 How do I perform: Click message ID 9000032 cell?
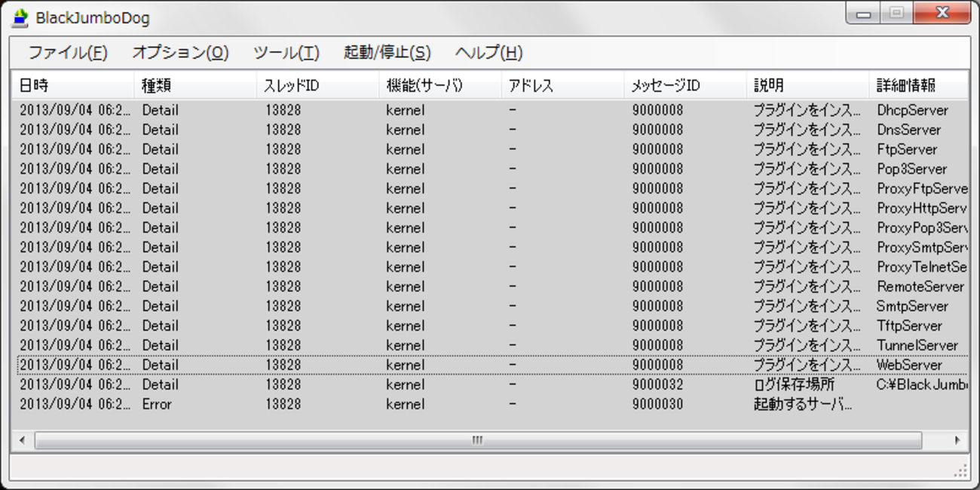point(658,384)
